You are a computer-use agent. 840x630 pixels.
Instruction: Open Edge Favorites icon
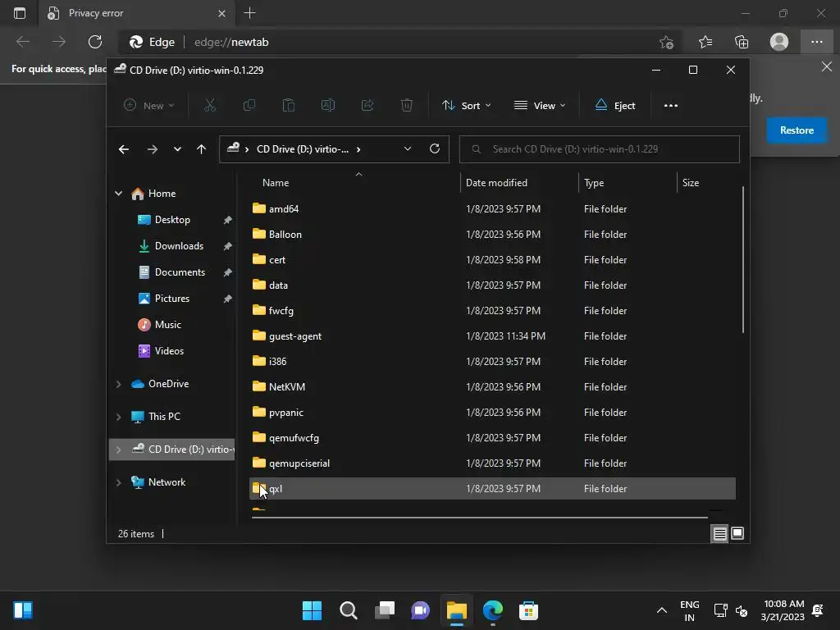(x=705, y=42)
